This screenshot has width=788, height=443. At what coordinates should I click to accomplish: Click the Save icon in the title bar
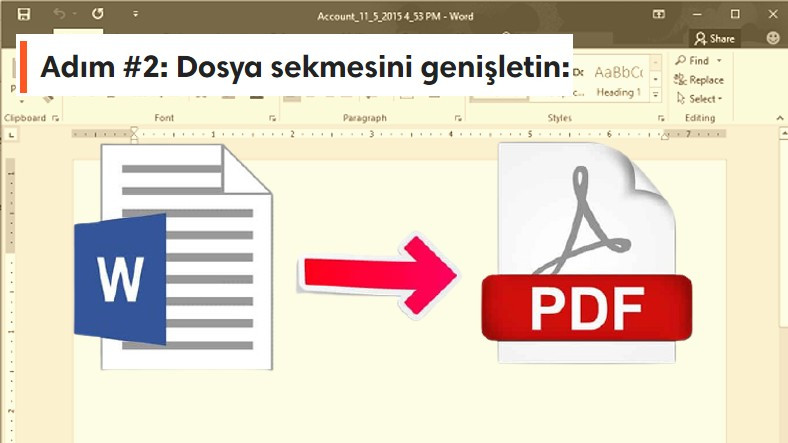click(24, 14)
